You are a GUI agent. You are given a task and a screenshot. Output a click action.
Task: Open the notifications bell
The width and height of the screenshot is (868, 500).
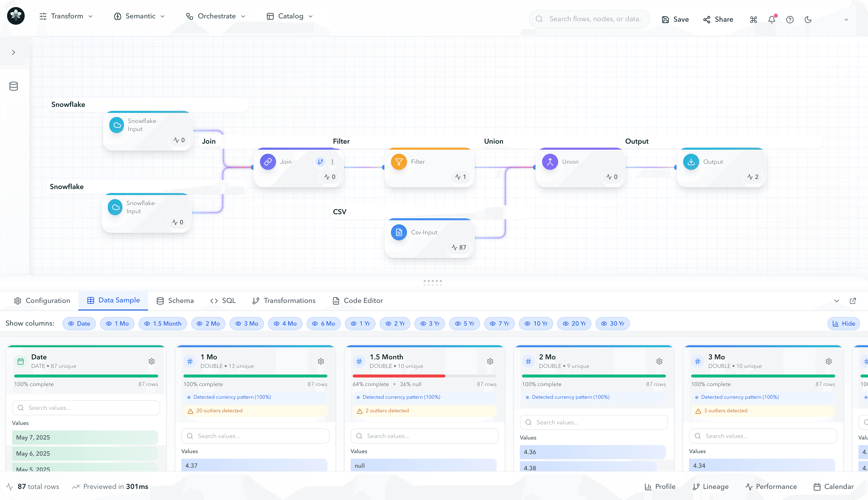tap(772, 20)
